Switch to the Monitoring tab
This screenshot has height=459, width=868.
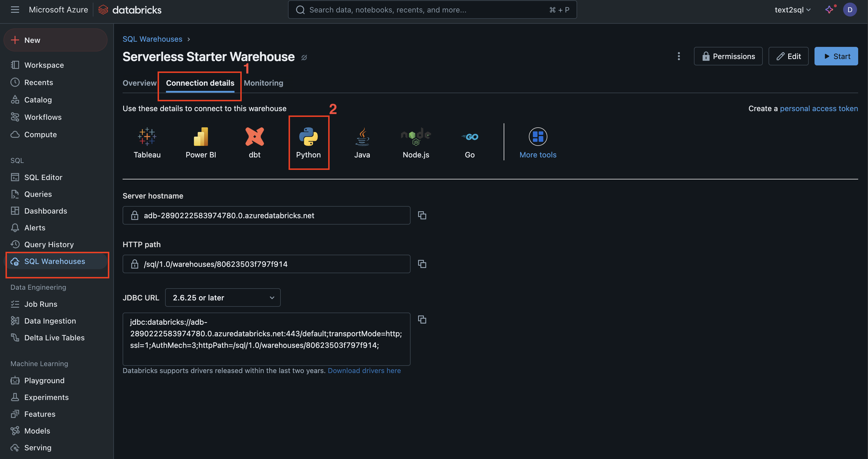pyautogui.click(x=263, y=83)
